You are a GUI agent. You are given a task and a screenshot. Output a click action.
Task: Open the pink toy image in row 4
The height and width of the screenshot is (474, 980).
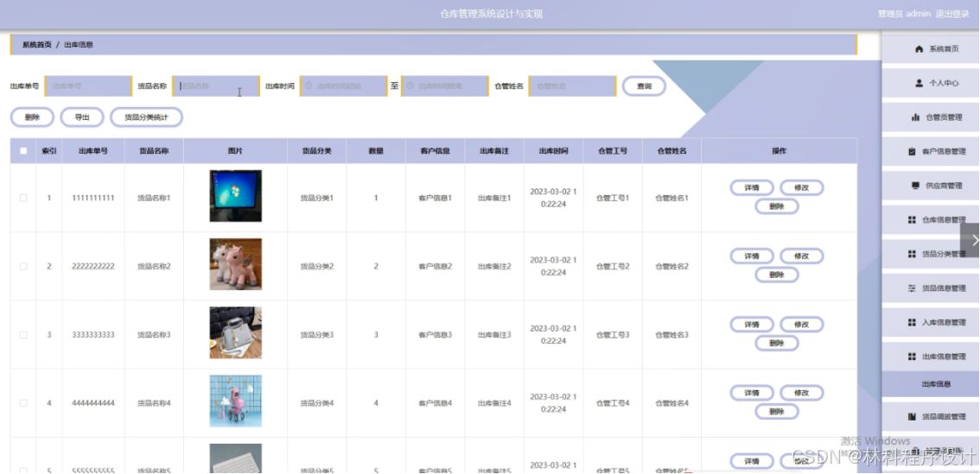[236, 401]
